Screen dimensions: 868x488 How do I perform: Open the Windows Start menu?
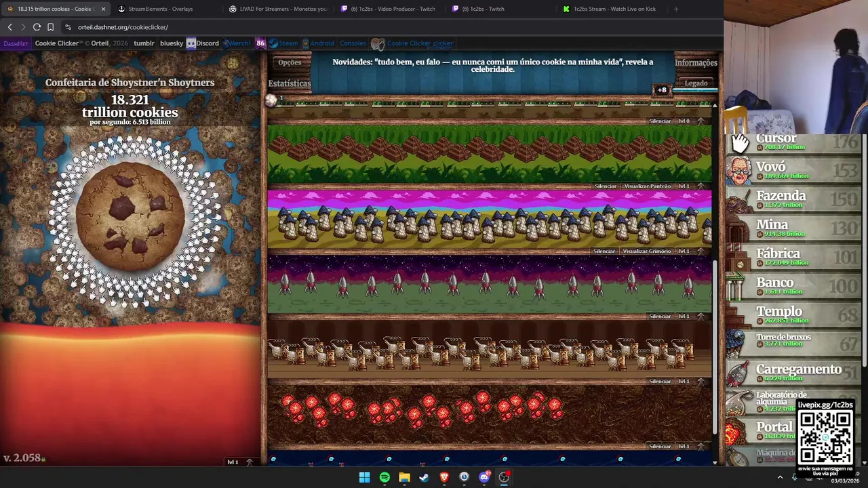click(x=364, y=477)
